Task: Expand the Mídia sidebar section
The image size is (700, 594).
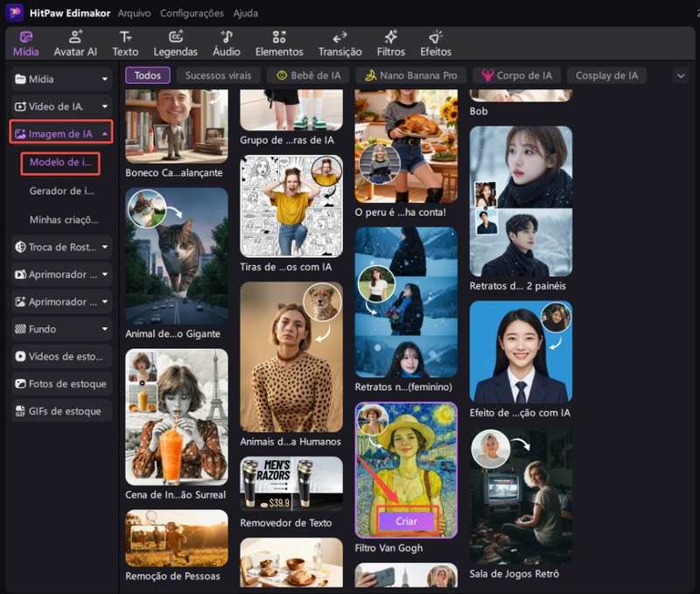Action: [x=61, y=80]
